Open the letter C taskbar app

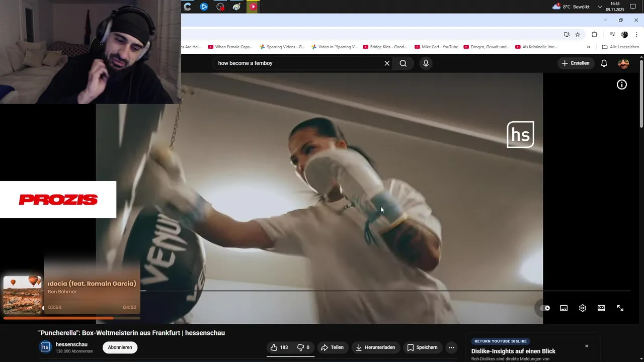[x=188, y=7]
